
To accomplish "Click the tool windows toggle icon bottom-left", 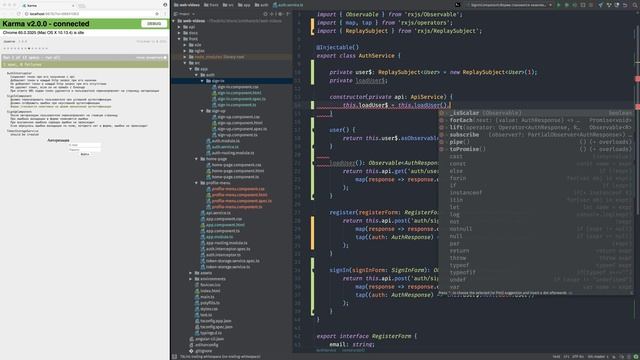I will [174, 356].
